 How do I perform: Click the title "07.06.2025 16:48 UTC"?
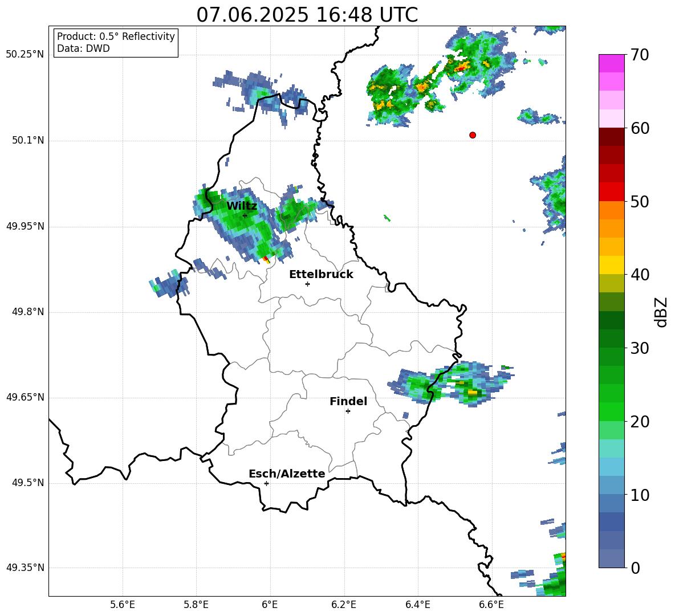pyautogui.click(x=307, y=15)
